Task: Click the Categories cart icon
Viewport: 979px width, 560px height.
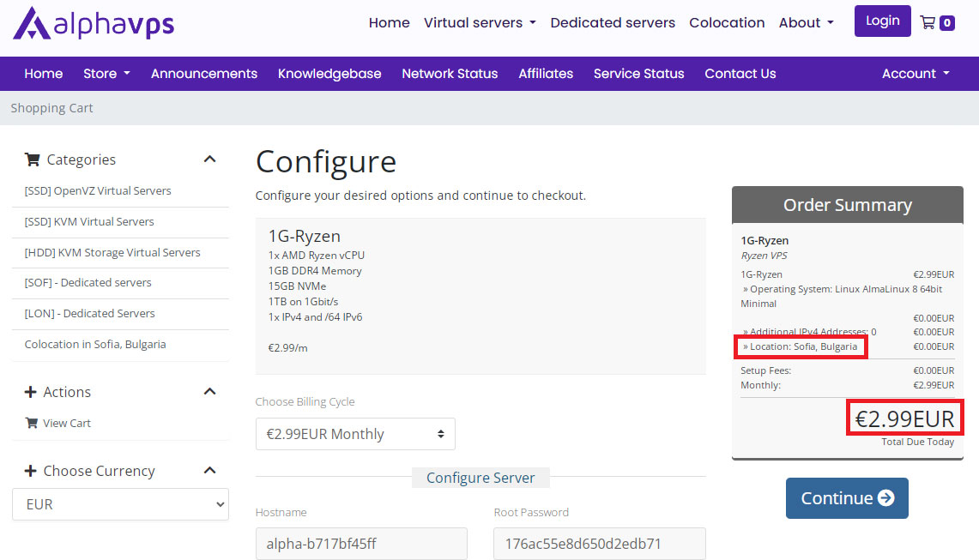Action: (32, 160)
